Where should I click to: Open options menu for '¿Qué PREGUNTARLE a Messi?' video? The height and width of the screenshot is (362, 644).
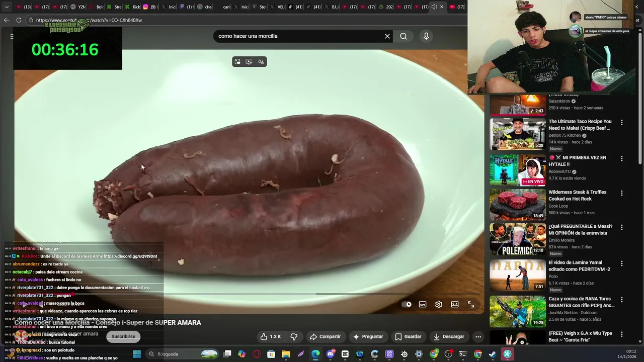(622, 227)
